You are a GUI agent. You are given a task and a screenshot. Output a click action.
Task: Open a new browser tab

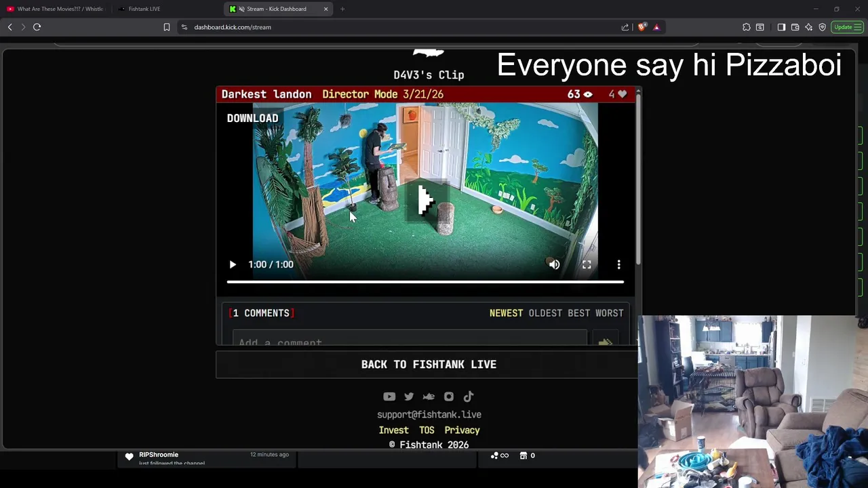pyautogui.click(x=342, y=9)
